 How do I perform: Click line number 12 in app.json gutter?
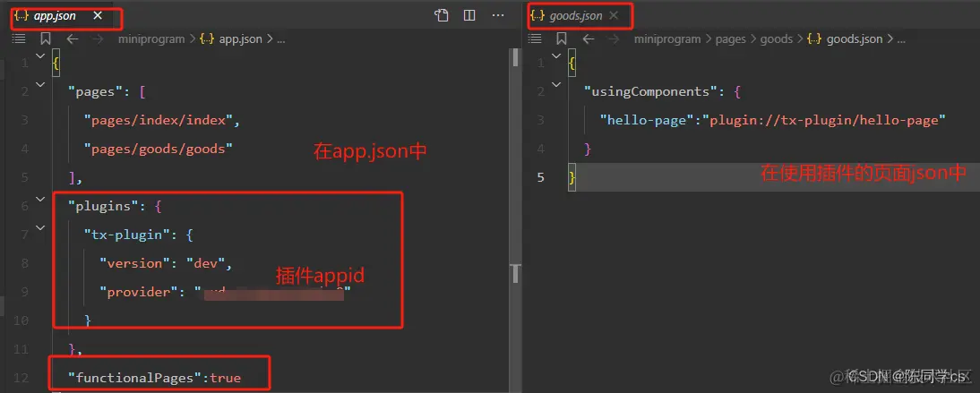(21, 378)
